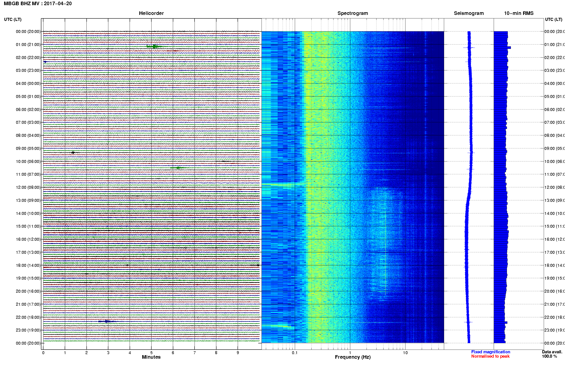Click the left '06:00 (02:00)' time label
The height and width of the screenshot is (368, 588).
click(28, 109)
